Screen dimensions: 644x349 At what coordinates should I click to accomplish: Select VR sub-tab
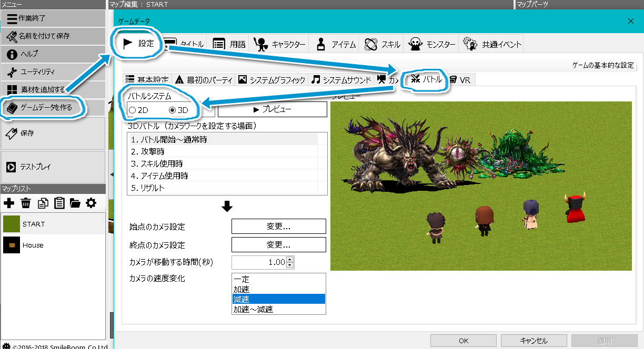[x=460, y=80]
